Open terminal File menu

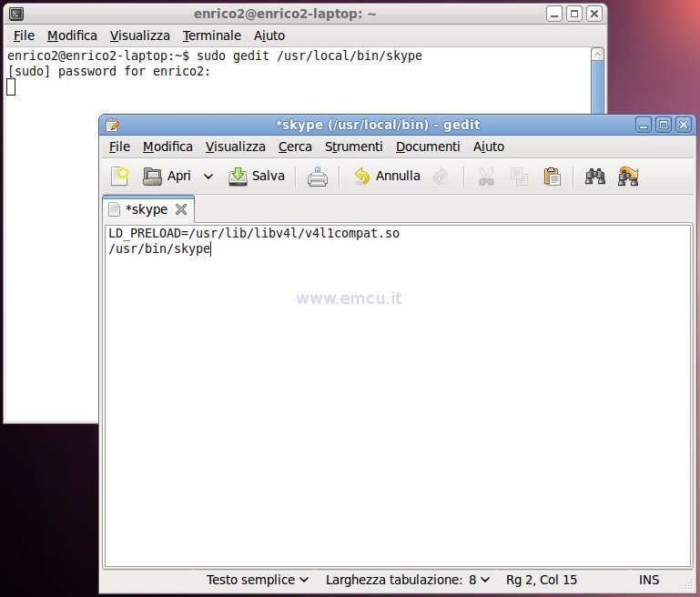click(24, 35)
